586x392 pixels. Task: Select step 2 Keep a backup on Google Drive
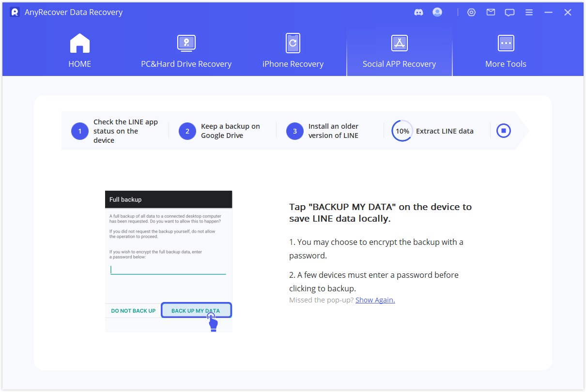223,131
